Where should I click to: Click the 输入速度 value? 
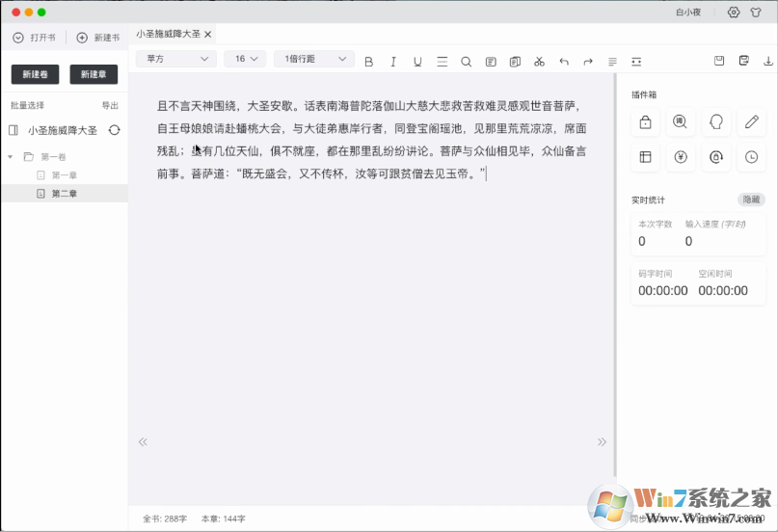click(x=688, y=242)
